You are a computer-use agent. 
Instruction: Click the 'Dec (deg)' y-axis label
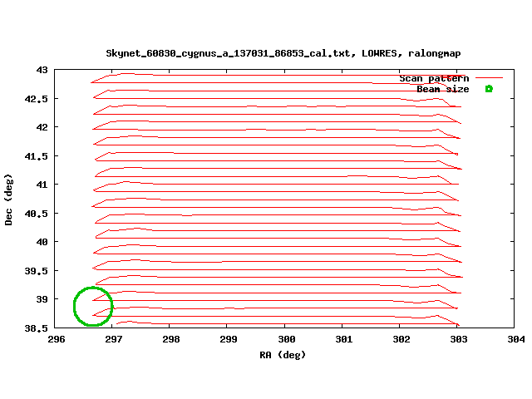(x=8, y=199)
